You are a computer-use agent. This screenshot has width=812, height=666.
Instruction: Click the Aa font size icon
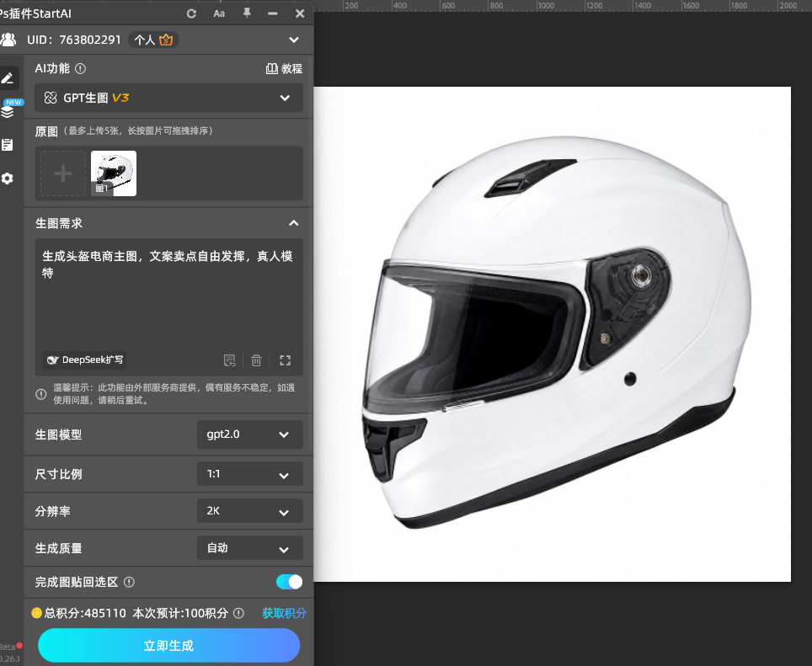219,14
